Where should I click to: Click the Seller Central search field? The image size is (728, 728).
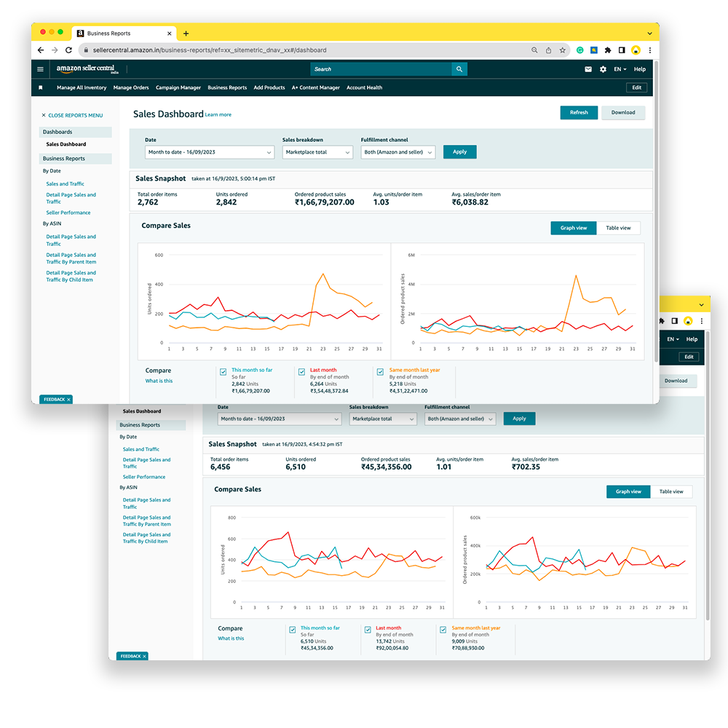(x=381, y=69)
